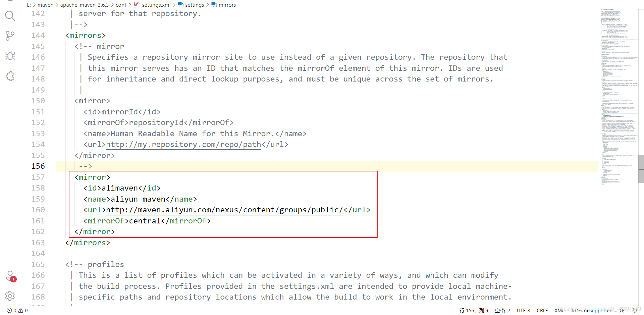Click 'repositoryId' text on line 152

coord(156,123)
